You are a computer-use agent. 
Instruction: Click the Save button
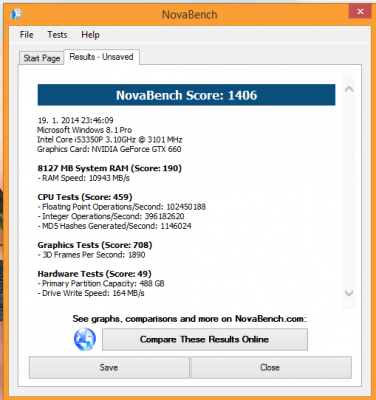click(x=109, y=367)
